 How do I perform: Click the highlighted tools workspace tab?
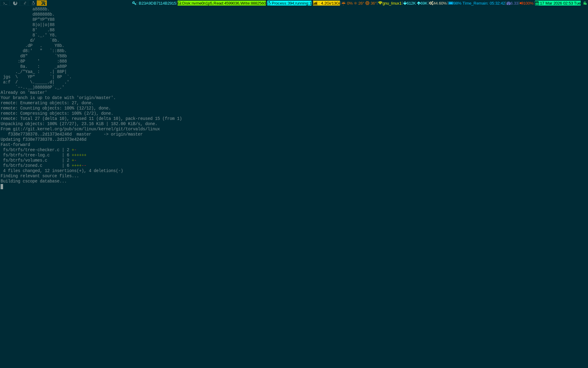pyautogui.click(x=43, y=3)
